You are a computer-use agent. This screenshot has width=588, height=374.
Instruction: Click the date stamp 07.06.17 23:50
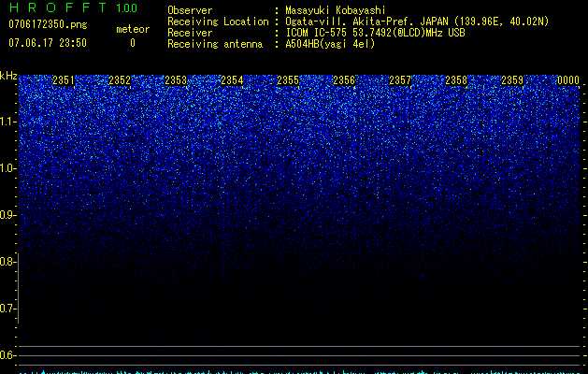(x=48, y=43)
